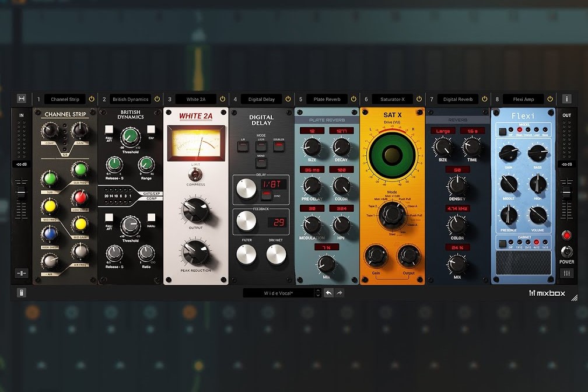Select L/C/R mode in Digital Delay
This screenshot has width=588, height=392.
[x=261, y=146]
